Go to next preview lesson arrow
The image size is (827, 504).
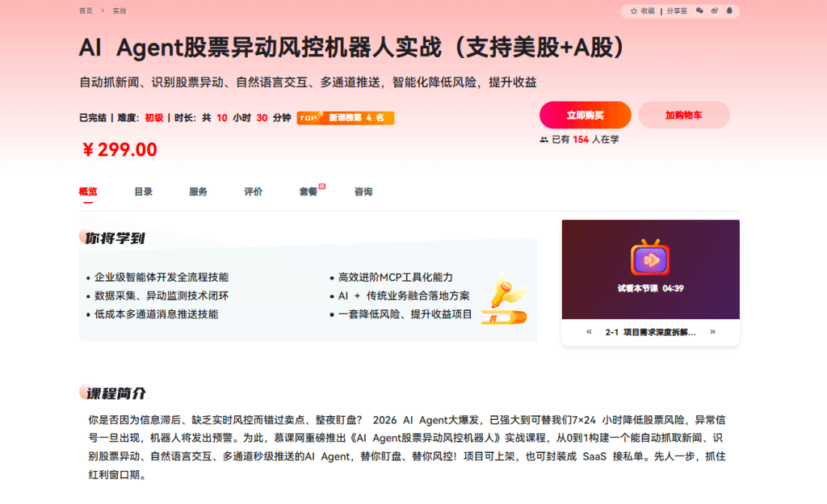click(x=712, y=332)
